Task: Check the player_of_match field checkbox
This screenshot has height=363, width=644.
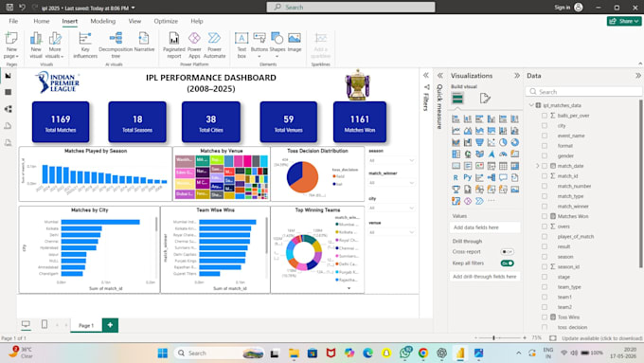Action: tap(545, 236)
